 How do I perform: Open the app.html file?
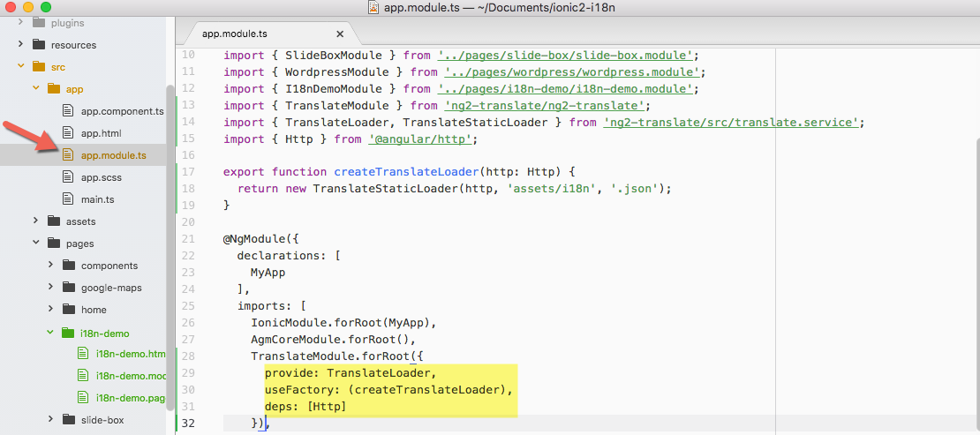coord(102,133)
